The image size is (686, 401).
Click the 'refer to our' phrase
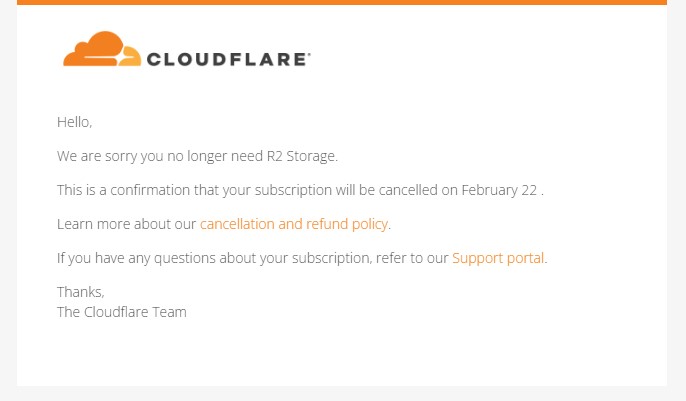point(413,258)
